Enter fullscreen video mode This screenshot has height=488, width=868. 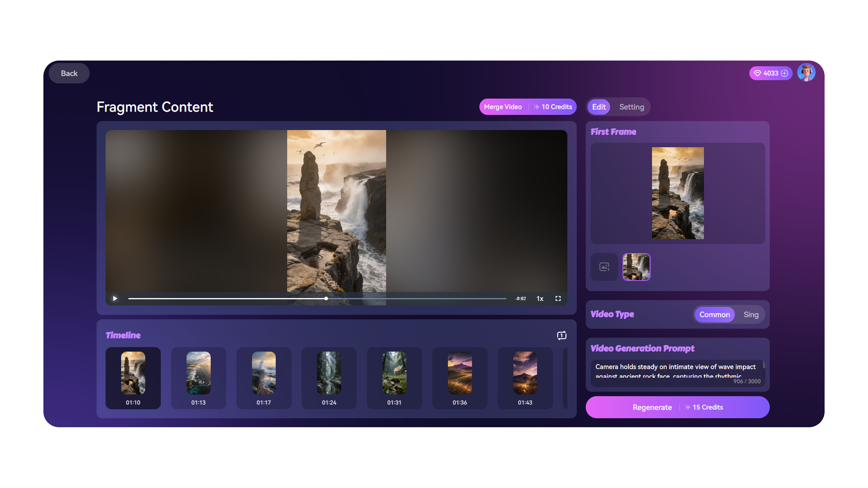pyautogui.click(x=558, y=298)
